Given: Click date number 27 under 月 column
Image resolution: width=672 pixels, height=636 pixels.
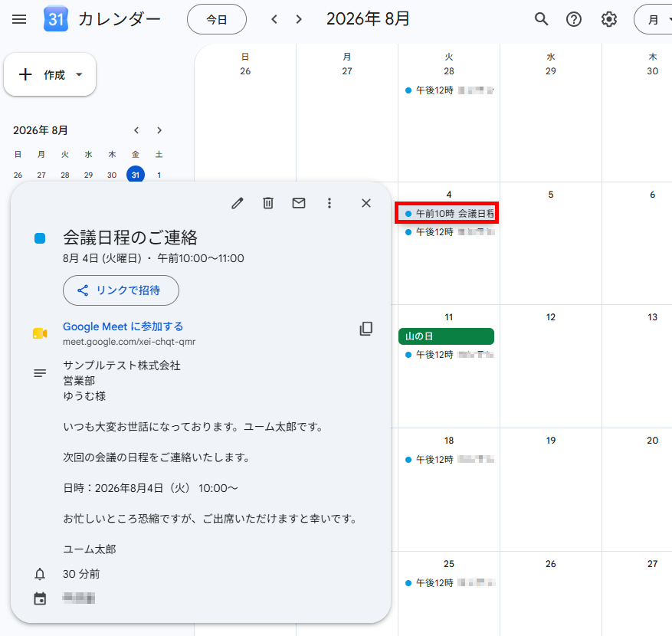Looking at the screenshot, I should point(347,71).
